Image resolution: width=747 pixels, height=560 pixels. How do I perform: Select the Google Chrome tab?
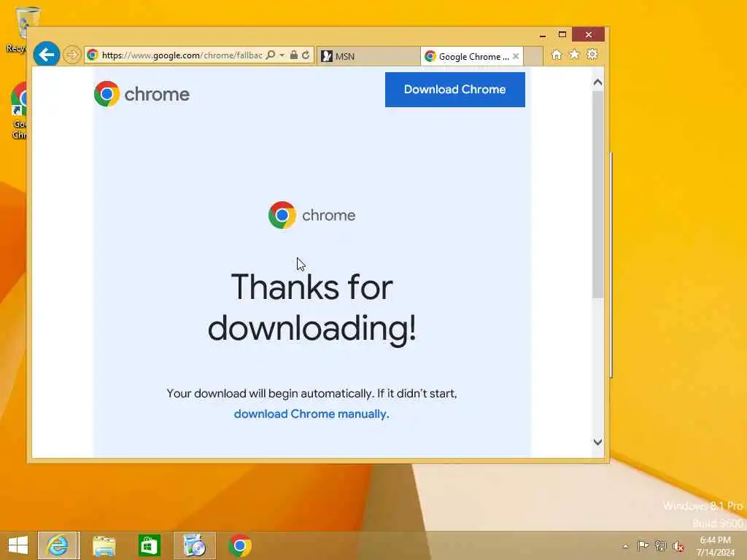[x=472, y=56]
